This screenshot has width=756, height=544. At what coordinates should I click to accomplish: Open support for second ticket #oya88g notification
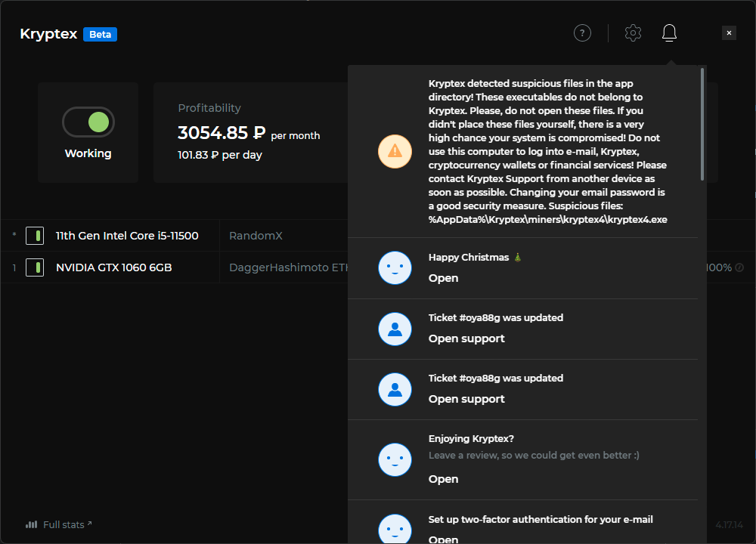point(466,399)
